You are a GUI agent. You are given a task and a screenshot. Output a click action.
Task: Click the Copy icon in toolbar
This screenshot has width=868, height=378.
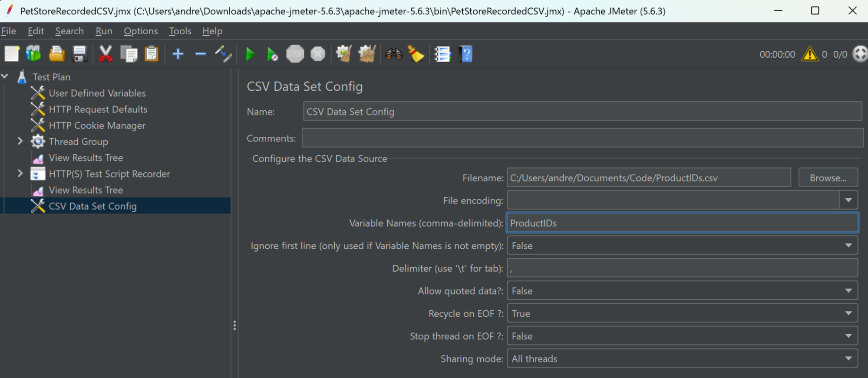tap(129, 54)
